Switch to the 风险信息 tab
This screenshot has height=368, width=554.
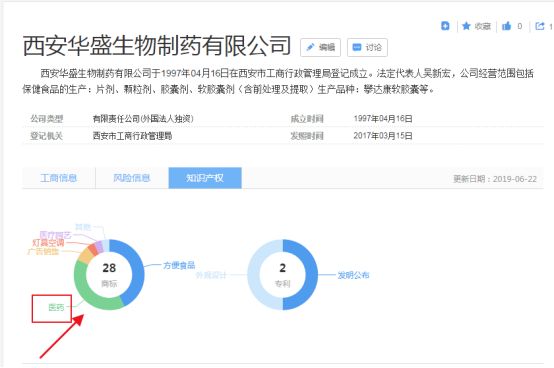click(x=132, y=178)
